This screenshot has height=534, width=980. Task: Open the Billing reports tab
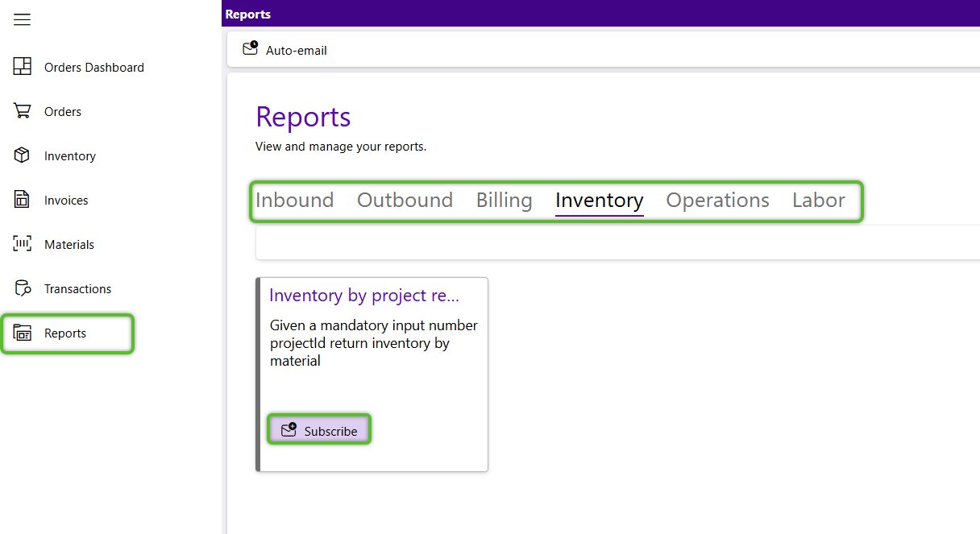tap(504, 201)
